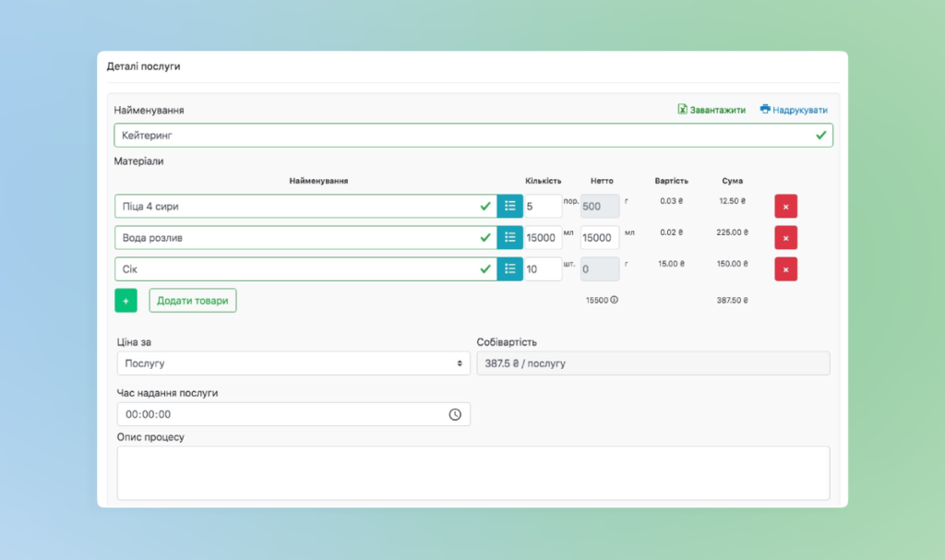Viewport: 945px width, 560px height.
Task: Click quantity field showing 15000
Action: click(542, 237)
